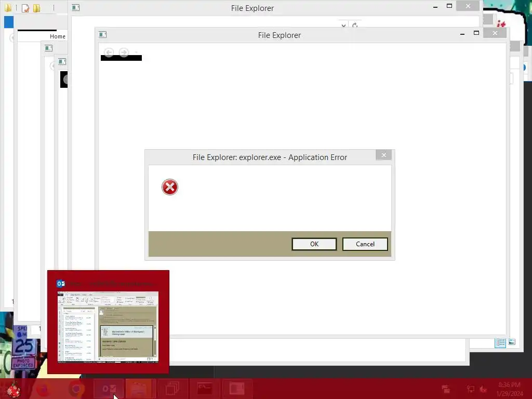Close the front File Explorer window
This screenshot has height=399, width=532.
(x=495, y=33)
